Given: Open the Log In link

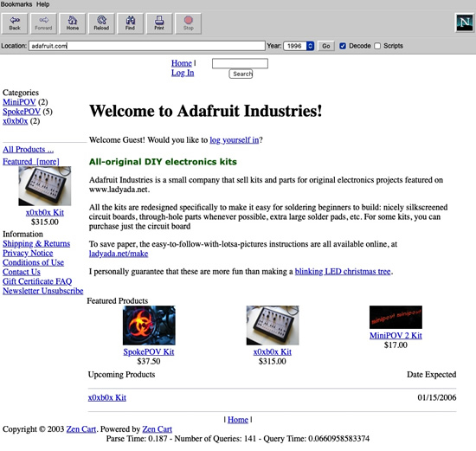Looking at the screenshot, I should 183,73.
